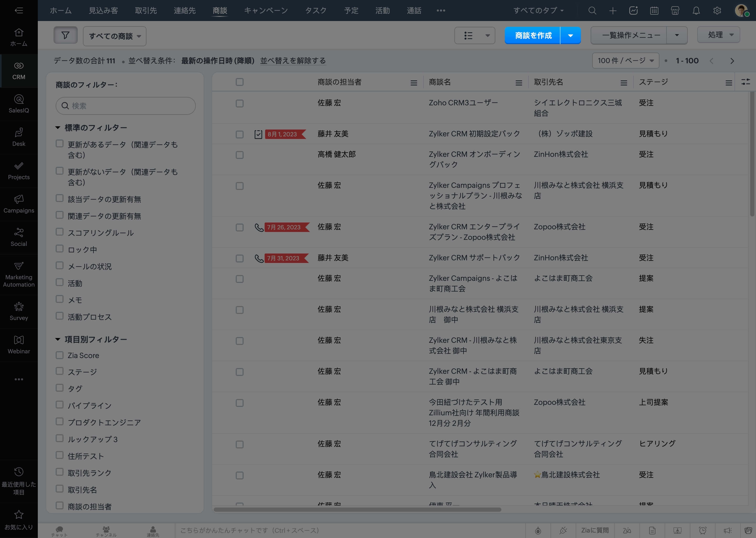Open column settings icon beside ステージ header
This screenshot has height=538, width=756.
tap(745, 82)
